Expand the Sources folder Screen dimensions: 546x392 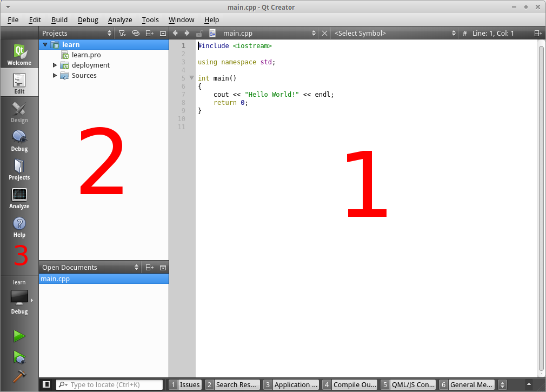[x=55, y=76]
